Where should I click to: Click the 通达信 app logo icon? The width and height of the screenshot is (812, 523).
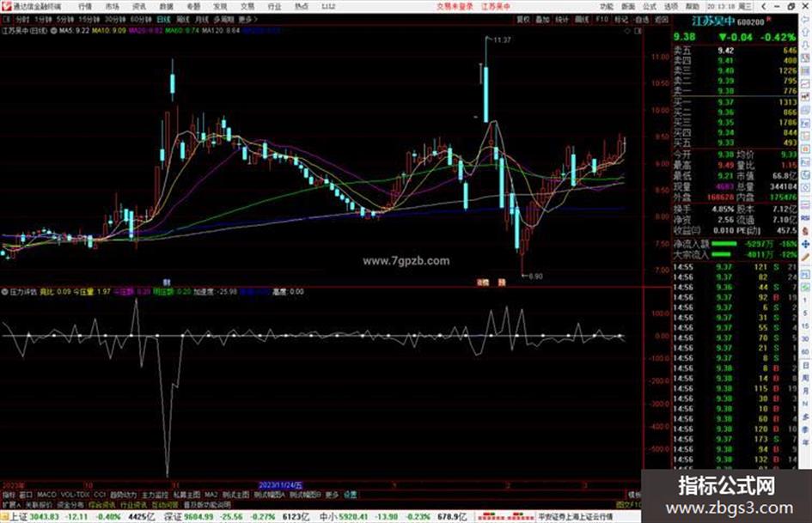tap(6, 6)
